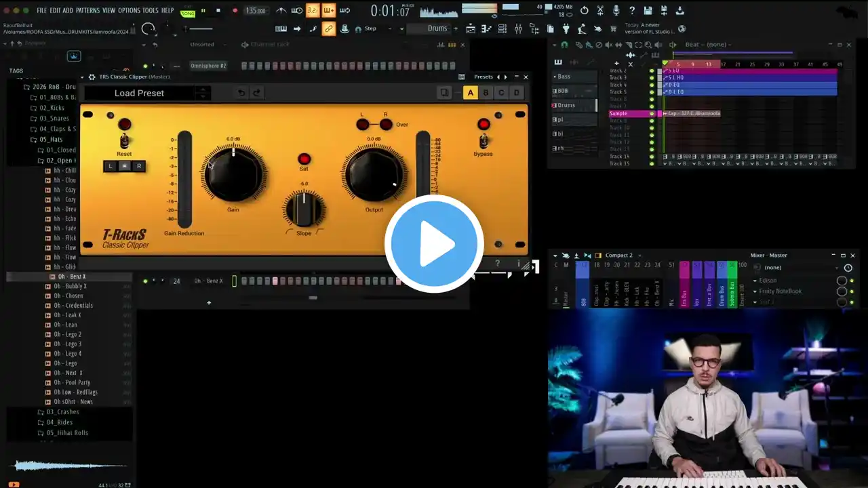868x488 pixels.
Task: Click the copy preset icon beside slot A
Action: pyautogui.click(x=444, y=93)
